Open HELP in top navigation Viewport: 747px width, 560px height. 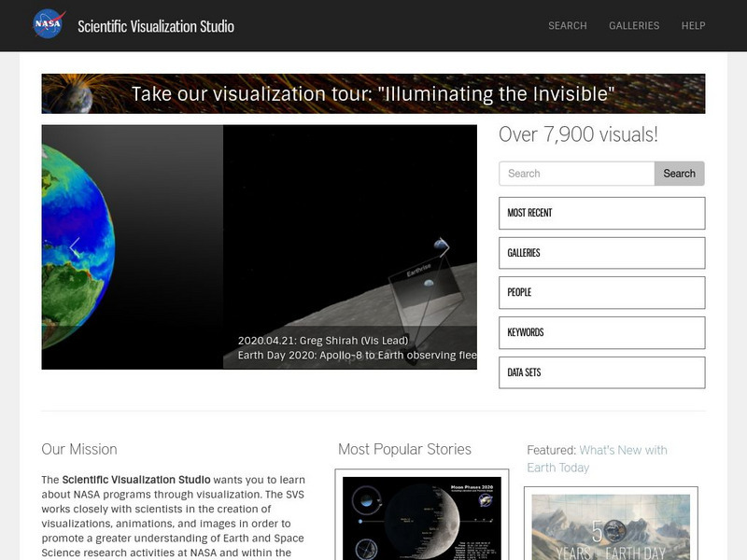[x=693, y=26]
